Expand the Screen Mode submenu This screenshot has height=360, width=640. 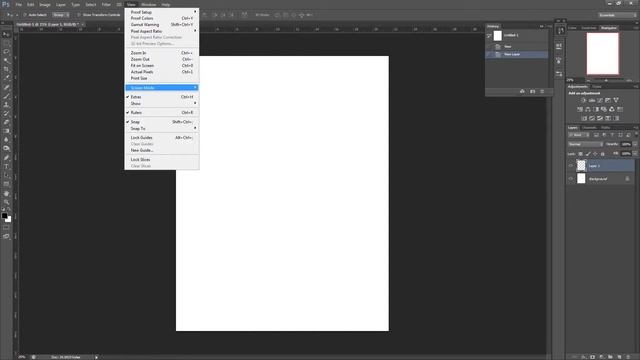pyautogui.click(x=162, y=88)
